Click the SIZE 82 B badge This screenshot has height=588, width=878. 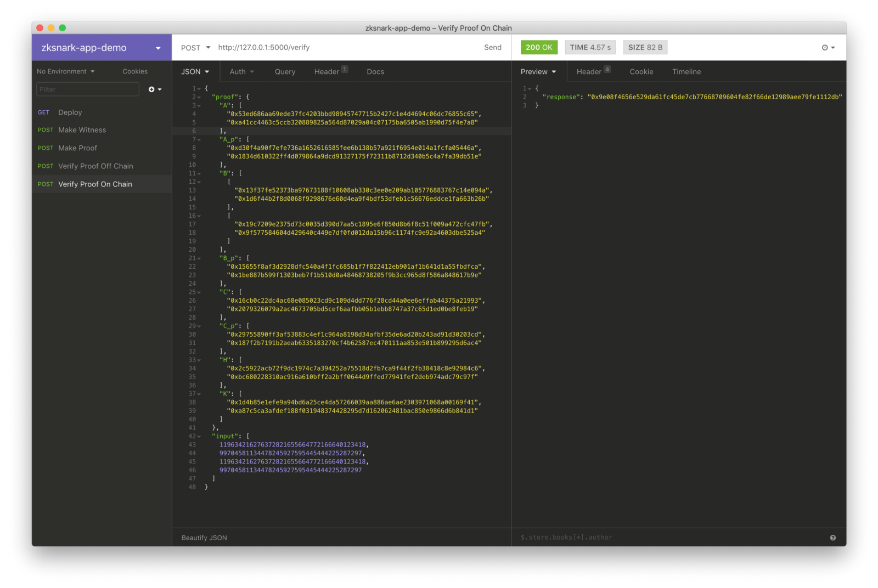(x=645, y=48)
